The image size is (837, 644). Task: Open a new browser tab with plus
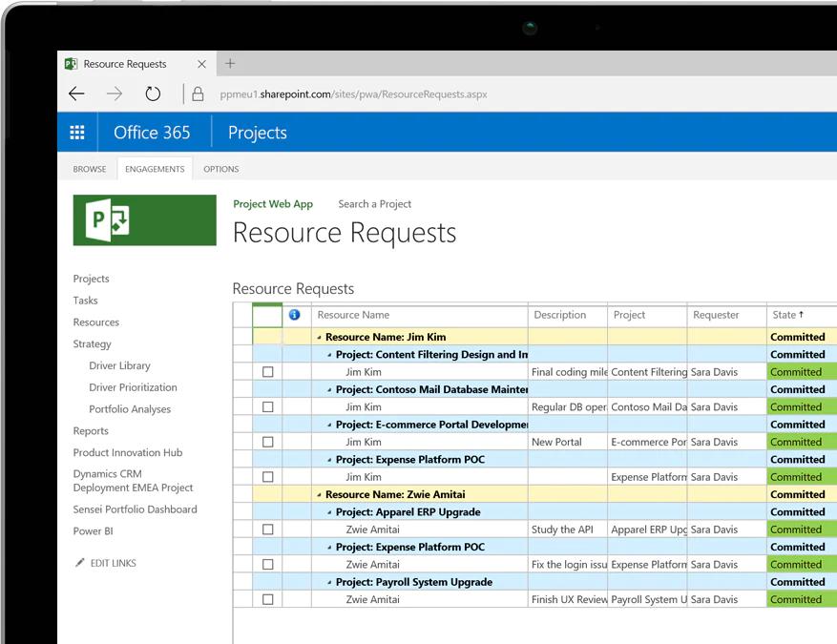click(x=230, y=64)
